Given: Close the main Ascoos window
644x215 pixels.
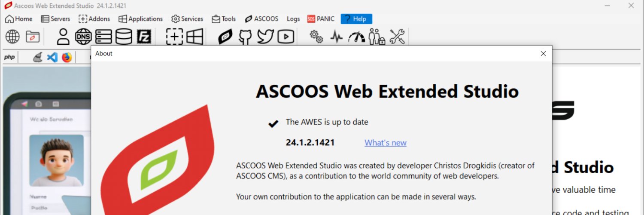Looking at the screenshot, I should point(631,6).
